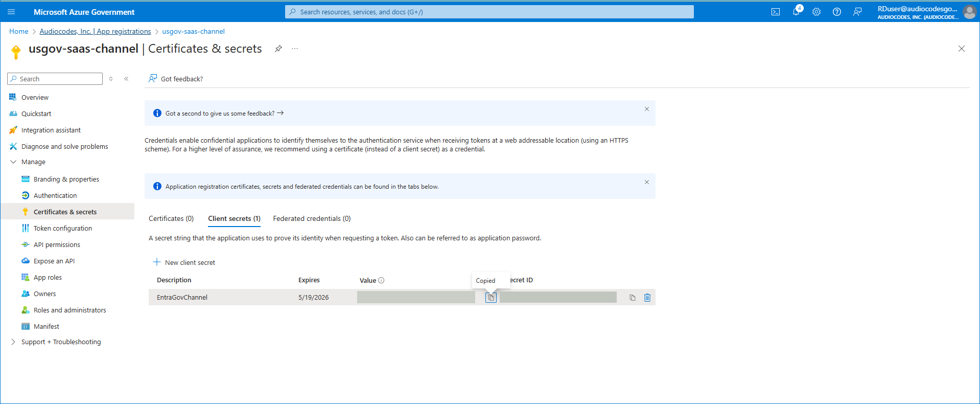Image resolution: width=980 pixels, height=404 pixels.
Task: Open the notifications bell
Action: pos(796,12)
